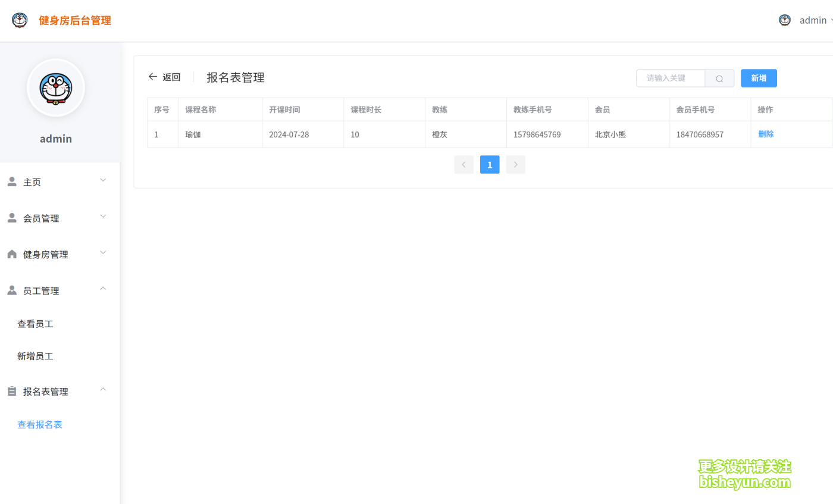Click the 请输入关键 search input field

tap(671, 78)
